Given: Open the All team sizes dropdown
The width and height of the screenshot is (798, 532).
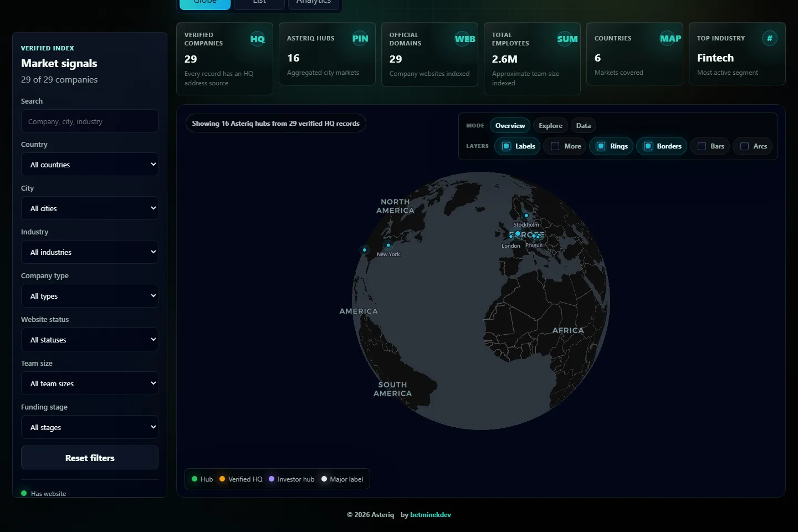Looking at the screenshot, I should tap(90, 383).
